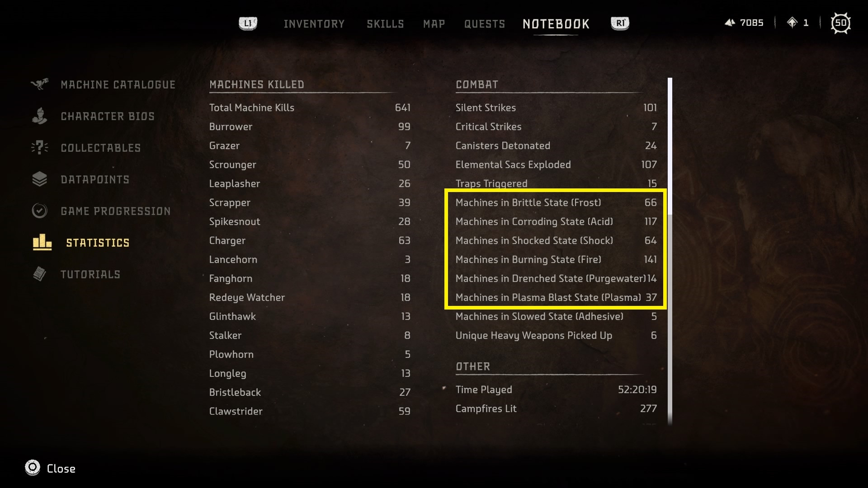The image size is (868, 488).
Task: Navigate to the Quests section
Action: (484, 23)
